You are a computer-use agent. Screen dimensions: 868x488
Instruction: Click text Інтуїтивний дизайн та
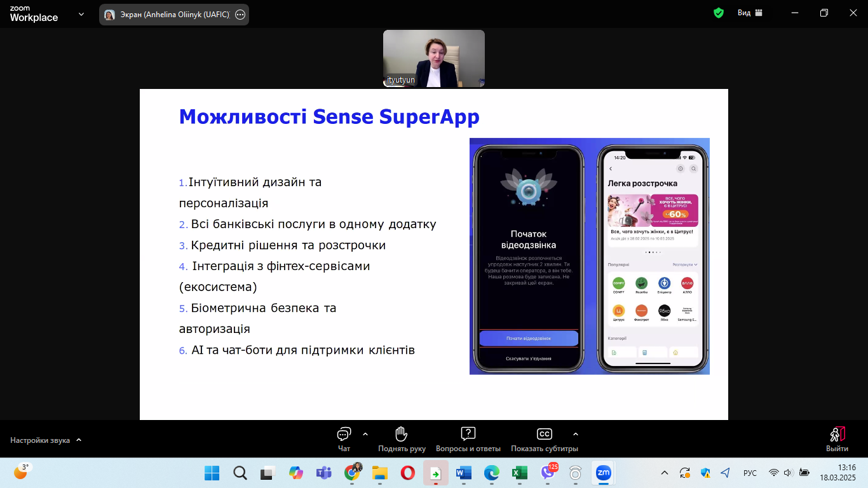click(255, 182)
